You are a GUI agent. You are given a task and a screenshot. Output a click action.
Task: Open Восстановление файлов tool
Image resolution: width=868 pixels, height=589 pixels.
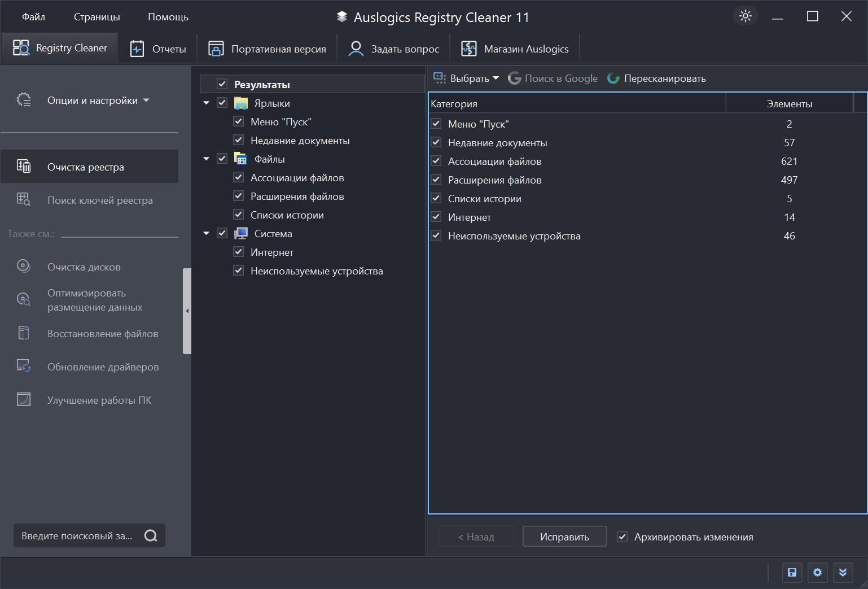[x=102, y=334]
